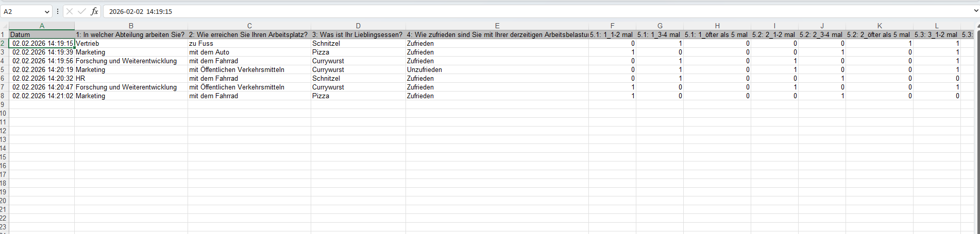Select the row 5 header
Screen dimensions: 980x234
click(x=4, y=70)
